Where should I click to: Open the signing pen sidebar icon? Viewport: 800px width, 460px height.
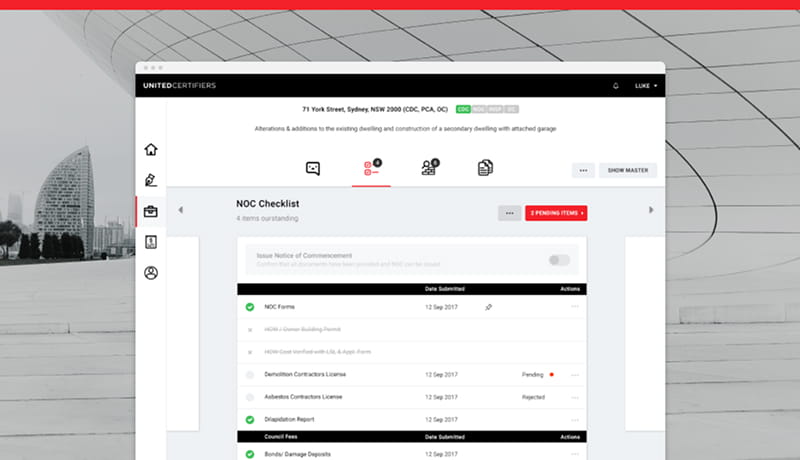151,180
